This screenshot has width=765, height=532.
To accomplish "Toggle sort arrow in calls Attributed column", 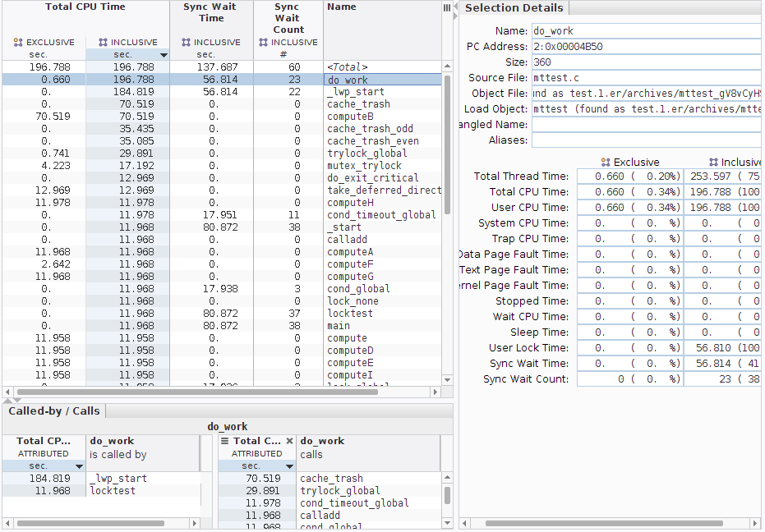I will pos(289,466).
